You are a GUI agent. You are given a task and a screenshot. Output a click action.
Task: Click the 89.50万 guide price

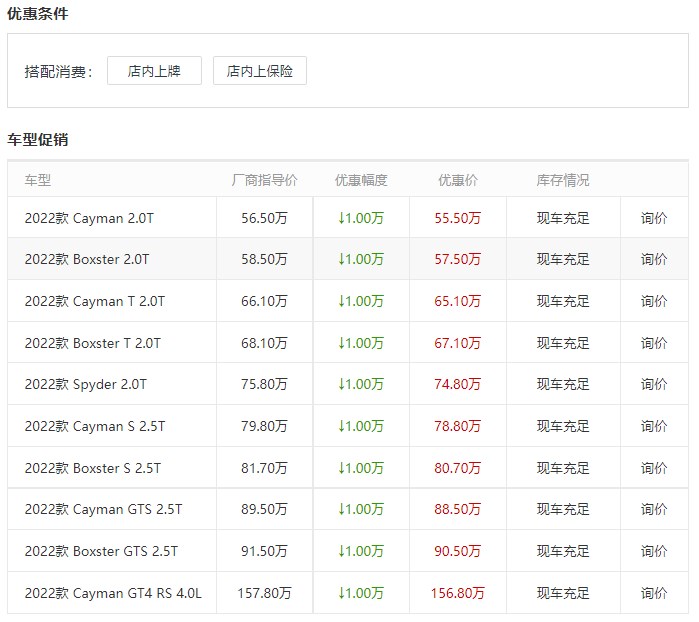pos(264,509)
